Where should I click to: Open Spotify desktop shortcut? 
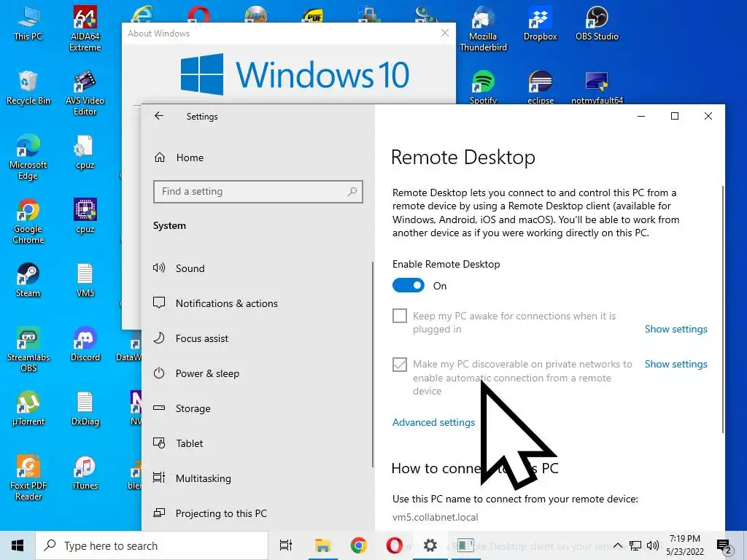pyautogui.click(x=483, y=87)
